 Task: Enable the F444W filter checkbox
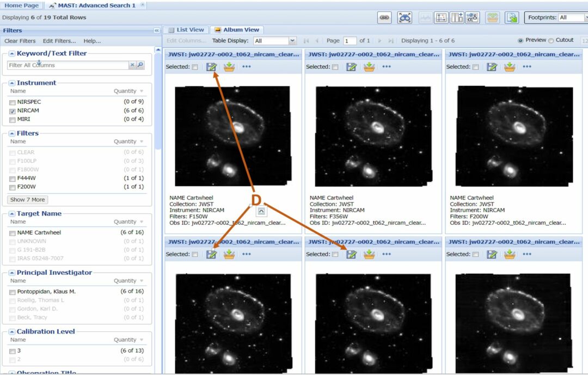(13, 179)
